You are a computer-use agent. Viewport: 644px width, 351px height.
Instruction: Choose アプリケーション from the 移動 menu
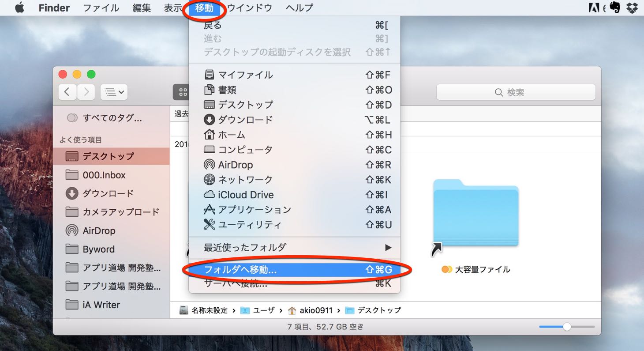[x=294, y=210]
